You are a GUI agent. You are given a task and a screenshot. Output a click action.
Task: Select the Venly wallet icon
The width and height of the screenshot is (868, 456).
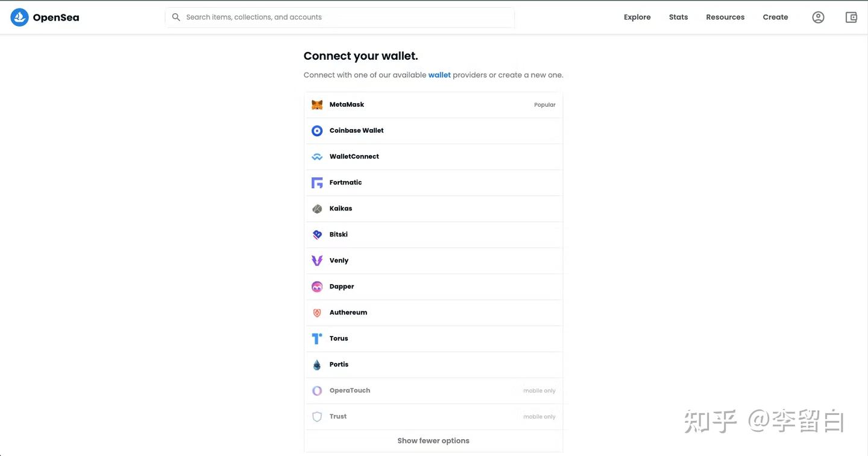pyautogui.click(x=317, y=260)
